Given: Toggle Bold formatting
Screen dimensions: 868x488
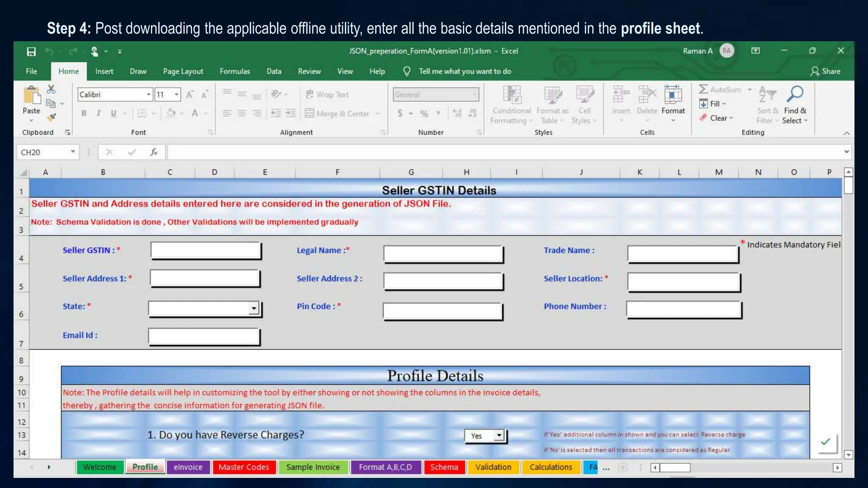Looking at the screenshot, I should click(x=84, y=113).
